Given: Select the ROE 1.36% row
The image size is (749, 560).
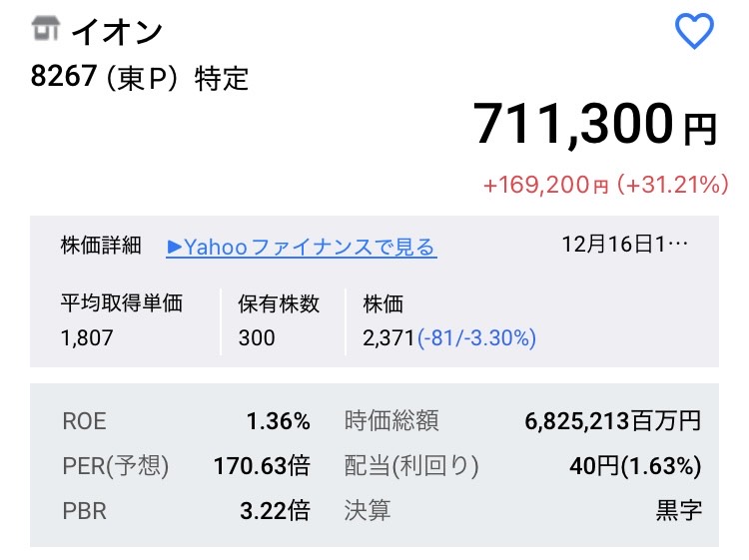Looking at the screenshot, I should (186, 421).
